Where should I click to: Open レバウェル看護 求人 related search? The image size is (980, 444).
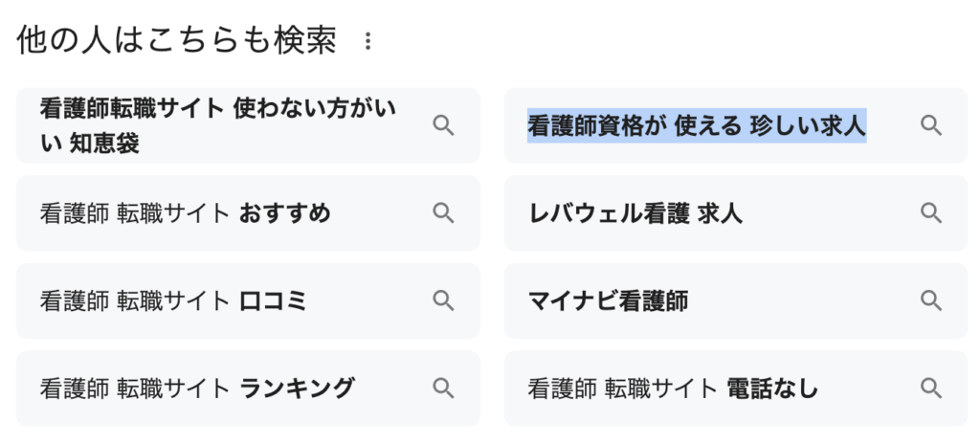635,214
